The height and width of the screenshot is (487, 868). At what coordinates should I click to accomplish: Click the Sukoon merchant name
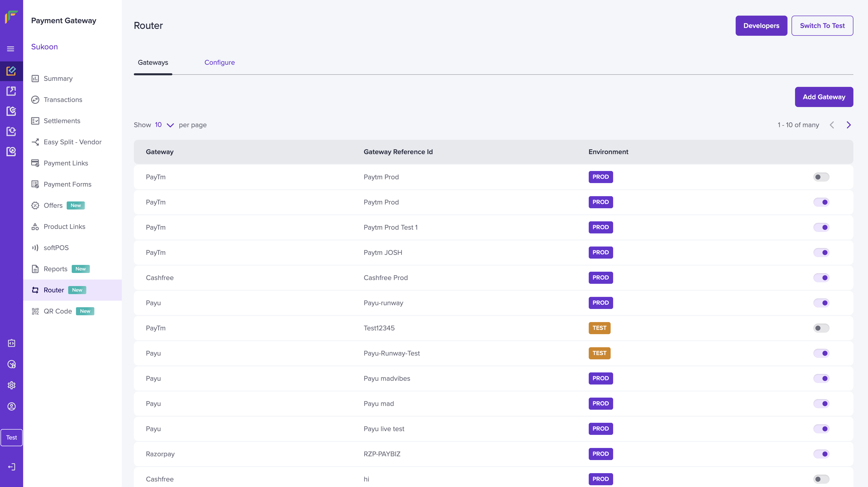click(x=45, y=47)
